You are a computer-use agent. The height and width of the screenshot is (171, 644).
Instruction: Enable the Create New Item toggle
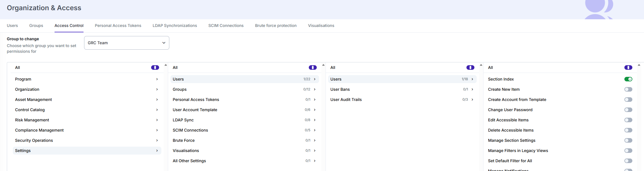[628, 89]
